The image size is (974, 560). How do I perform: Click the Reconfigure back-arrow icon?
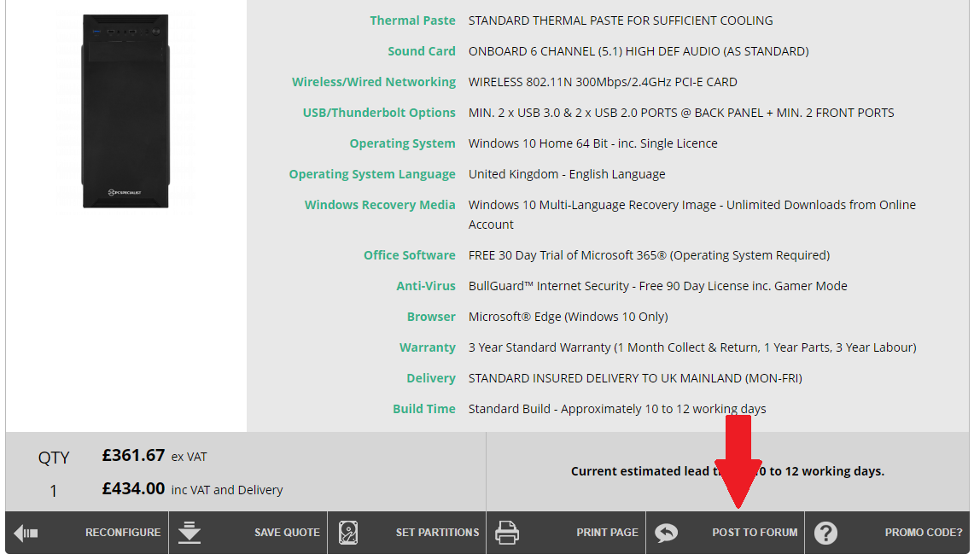point(26,533)
